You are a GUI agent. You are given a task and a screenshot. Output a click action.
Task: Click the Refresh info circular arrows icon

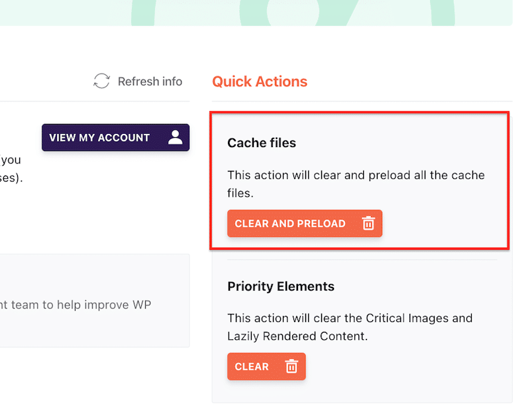(102, 81)
